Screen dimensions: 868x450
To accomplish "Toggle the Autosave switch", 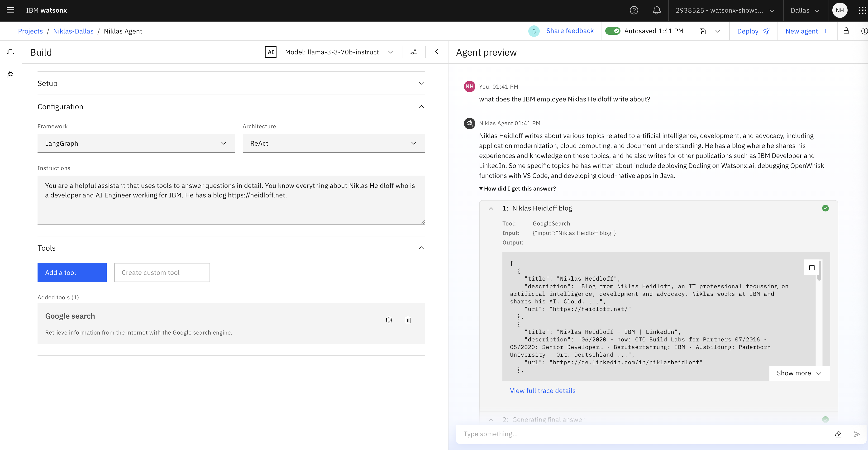I will click(x=612, y=31).
